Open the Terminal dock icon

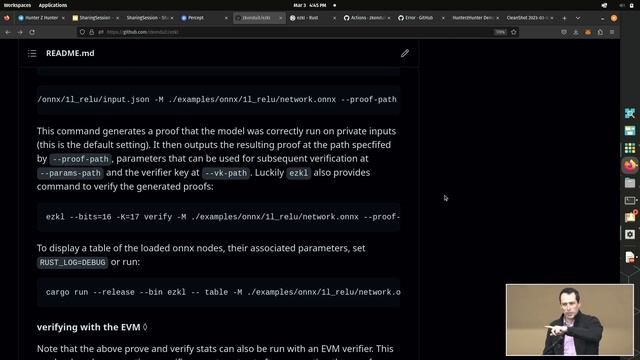(630, 200)
